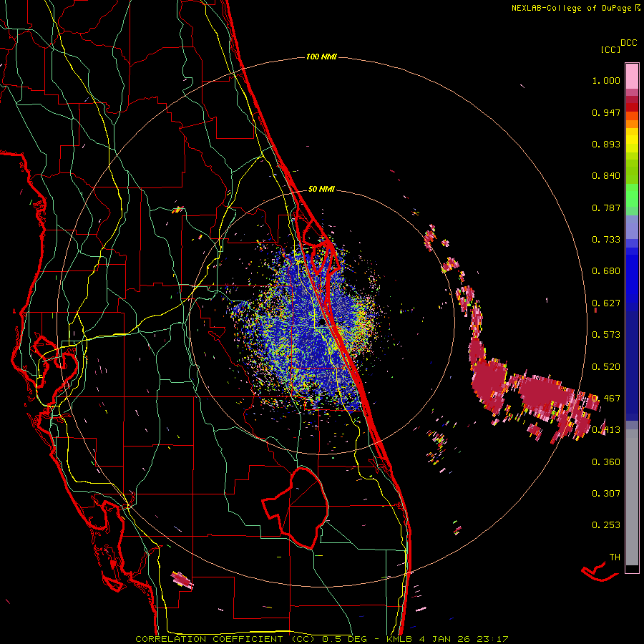The height and width of the screenshot is (644, 644).
Task: Click the 100 NMI range ring label
Action: 321,57
